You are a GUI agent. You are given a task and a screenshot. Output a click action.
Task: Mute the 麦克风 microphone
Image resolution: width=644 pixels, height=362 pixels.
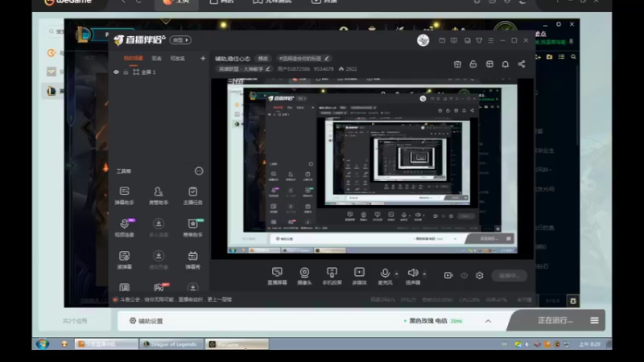coord(385,276)
